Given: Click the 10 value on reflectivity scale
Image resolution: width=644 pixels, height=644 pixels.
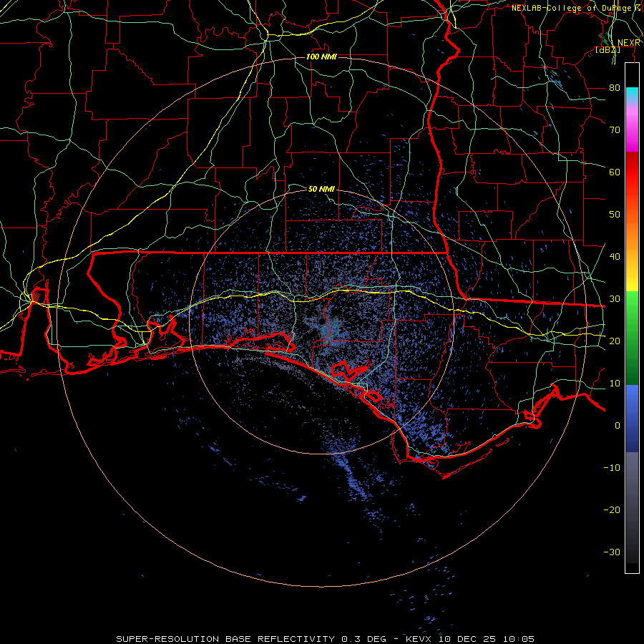Looking at the screenshot, I should pos(615,384).
